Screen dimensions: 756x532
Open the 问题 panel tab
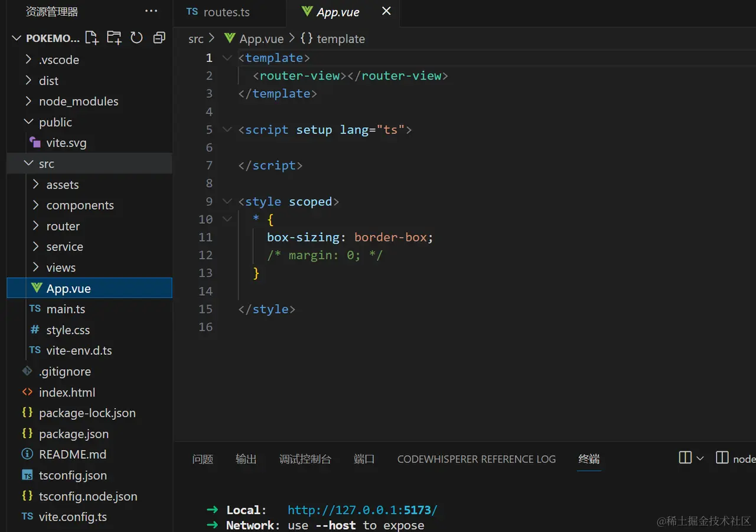click(x=203, y=459)
